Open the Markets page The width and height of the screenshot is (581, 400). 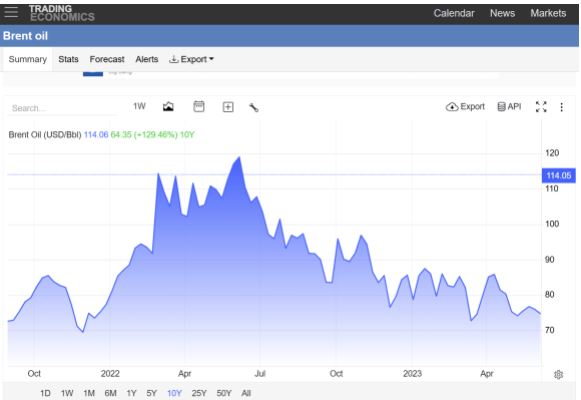(548, 13)
